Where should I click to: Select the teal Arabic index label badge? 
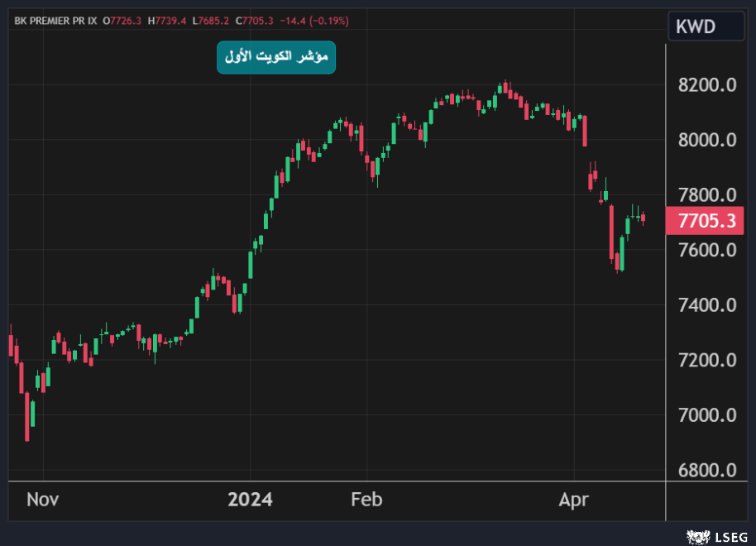(x=276, y=57)
